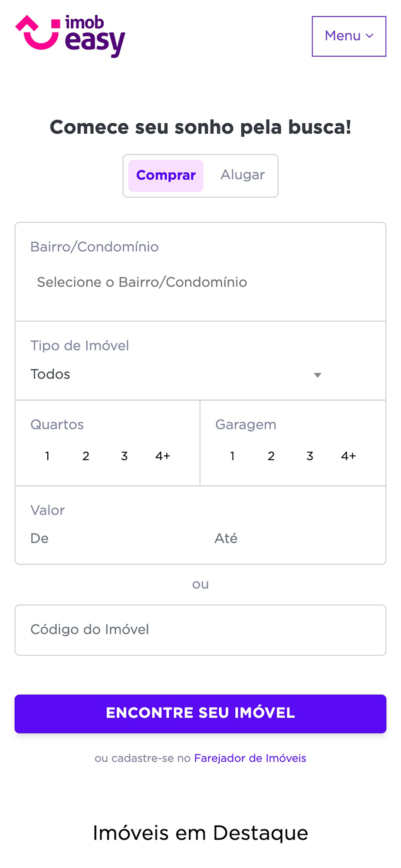Select 4+ under Garagem
Image resolution: width=401 pixels, height=868 pixels.
point(348,456)
